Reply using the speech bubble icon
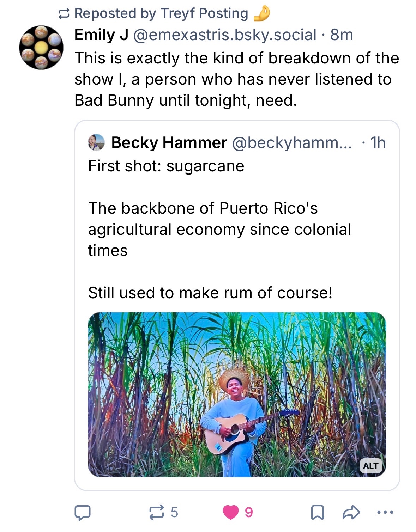The width and height of the screenshot is (416, 532). 83,513
